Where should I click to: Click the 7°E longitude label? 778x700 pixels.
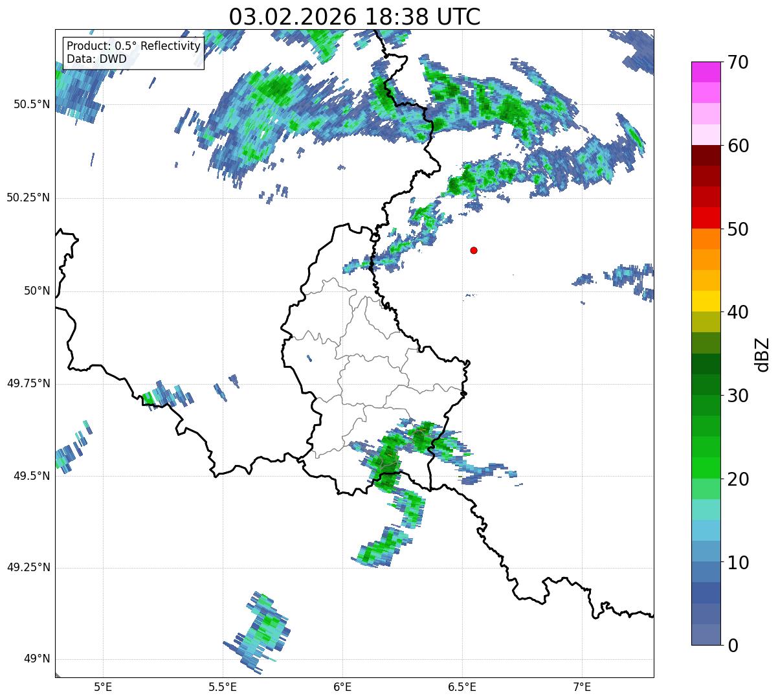coord(582,686)
